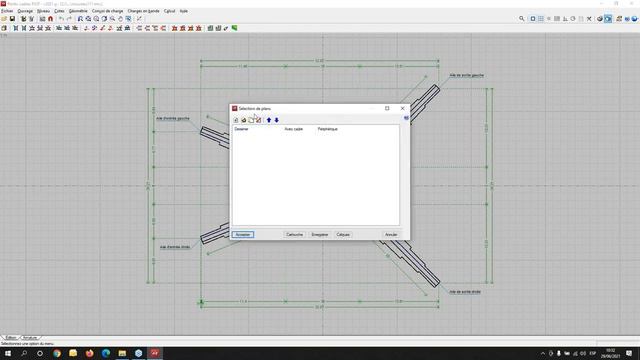The image size is (640, 360).
Task: Click the undo arrow icon
Action: [x=61, y=19]
